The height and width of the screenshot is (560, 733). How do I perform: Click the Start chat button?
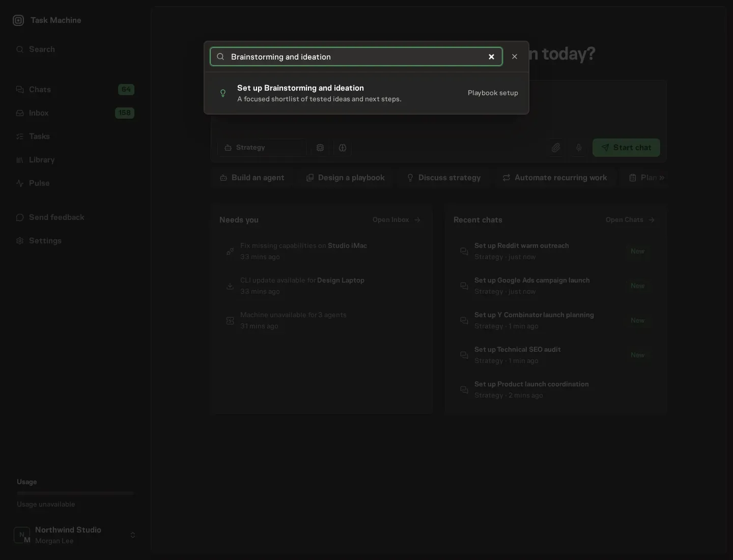tap(626, 148)
